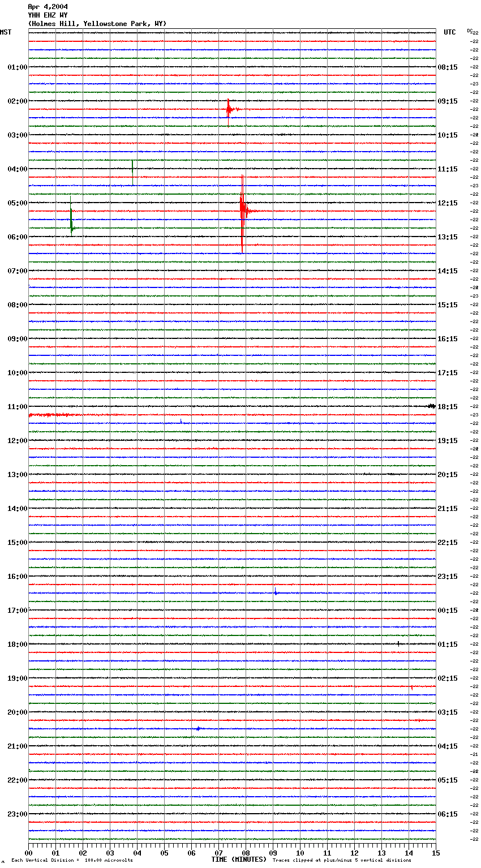Click the date text 'Apr 4,2004'
Image resolution: width=481 pixels, height=868 pixels.
coord(48,7)
